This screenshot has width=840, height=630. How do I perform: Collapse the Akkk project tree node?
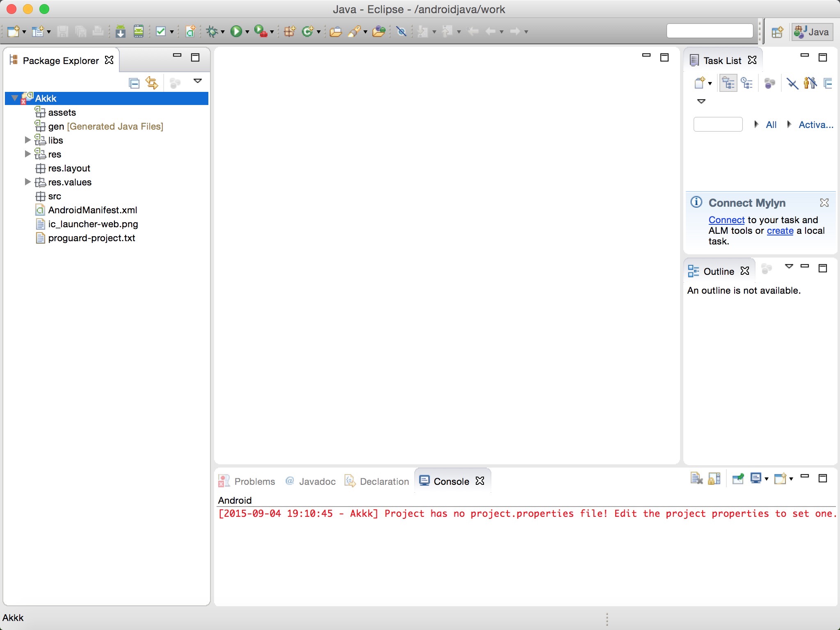15,98
